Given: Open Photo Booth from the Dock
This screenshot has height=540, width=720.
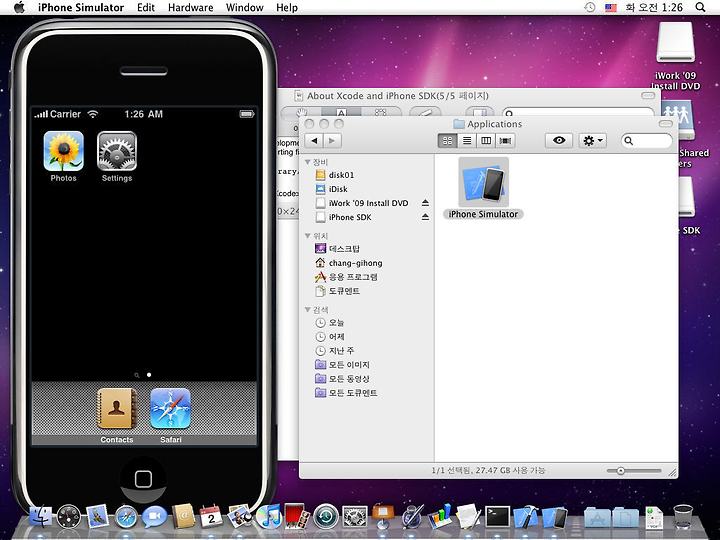Looking at the screenshot, I should click(x=297, y=516).
